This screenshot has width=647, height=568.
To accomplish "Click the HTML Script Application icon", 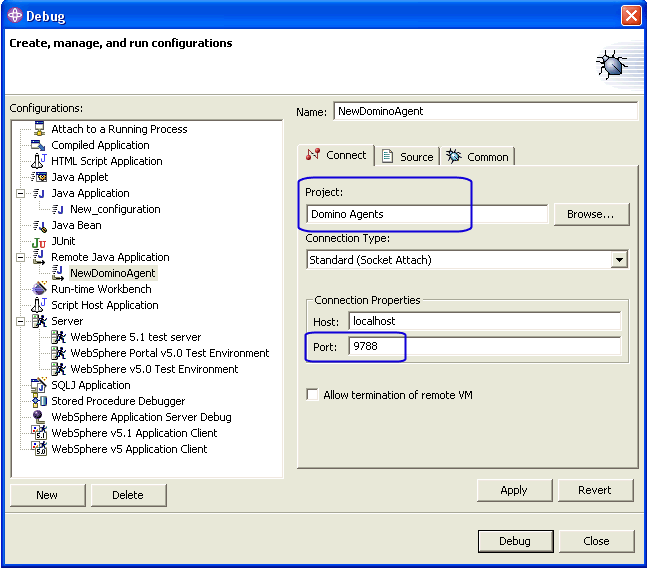I will pos(39,161).
